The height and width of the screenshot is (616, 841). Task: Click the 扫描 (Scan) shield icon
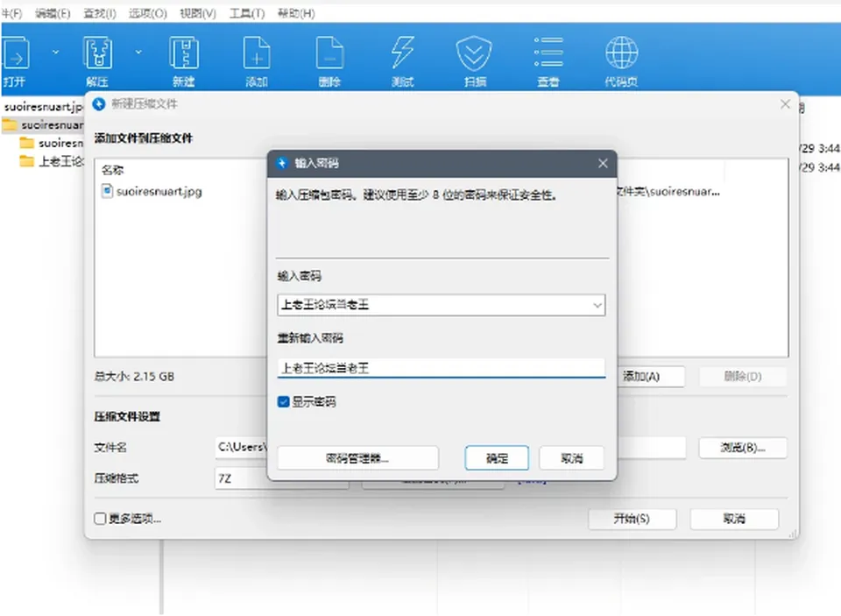[x=474, y=53]
